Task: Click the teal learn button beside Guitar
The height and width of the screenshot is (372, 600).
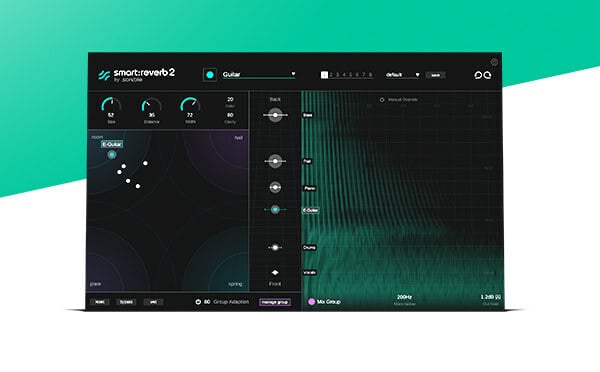Action: tap(209, 75)
